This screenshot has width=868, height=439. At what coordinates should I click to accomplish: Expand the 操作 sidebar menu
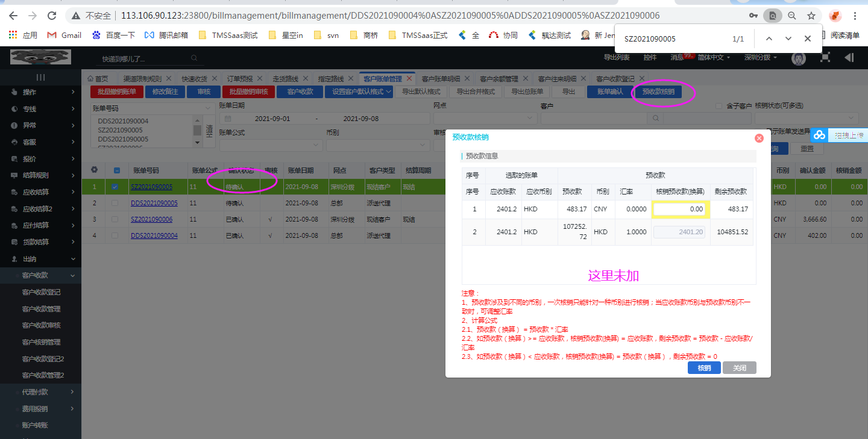pos(40,92)
